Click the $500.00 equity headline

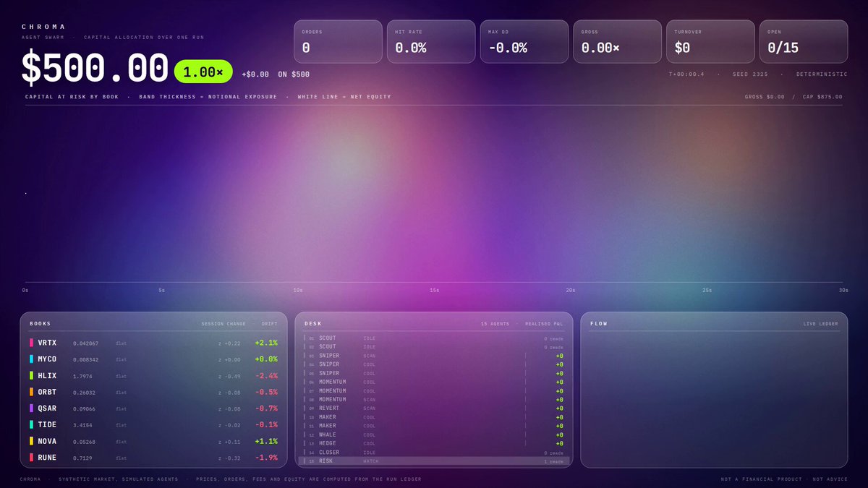[95, 69]
